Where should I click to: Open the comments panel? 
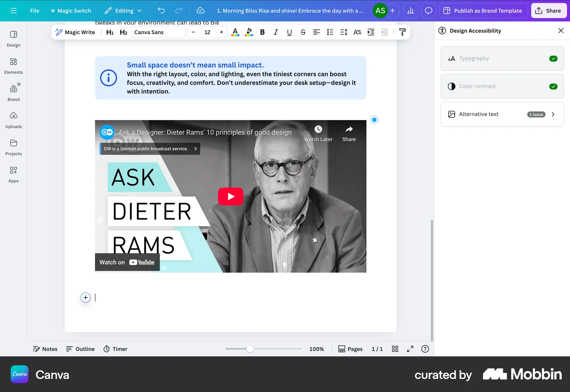428,11
